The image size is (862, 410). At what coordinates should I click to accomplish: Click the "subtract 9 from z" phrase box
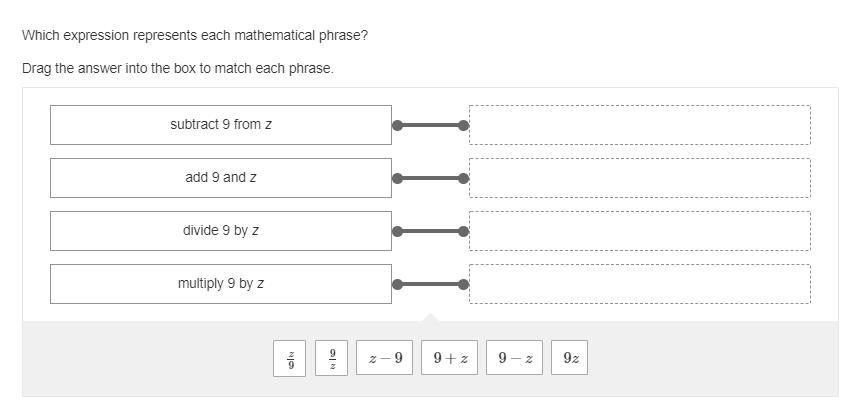pos(221,125)
